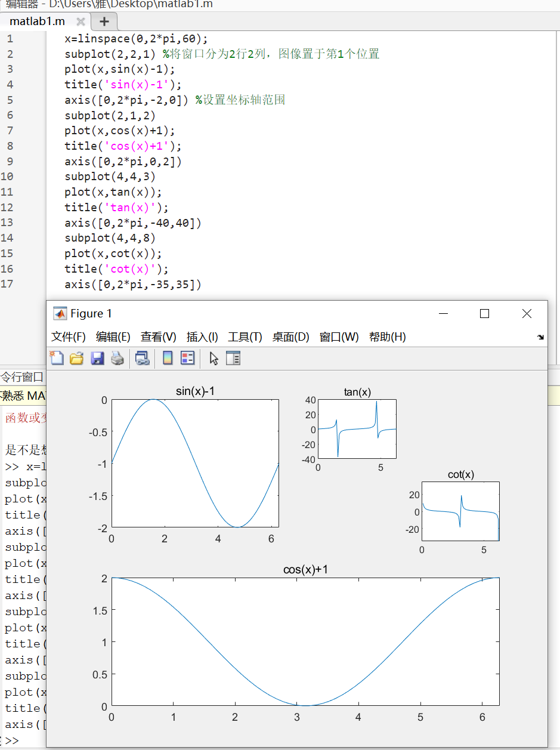Add a new editor tab with the plus button

point(104,22)
